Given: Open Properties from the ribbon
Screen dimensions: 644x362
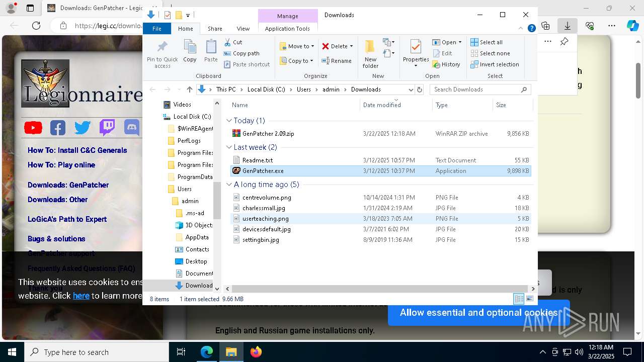Looking at the screenshot, I should [416, 54].
